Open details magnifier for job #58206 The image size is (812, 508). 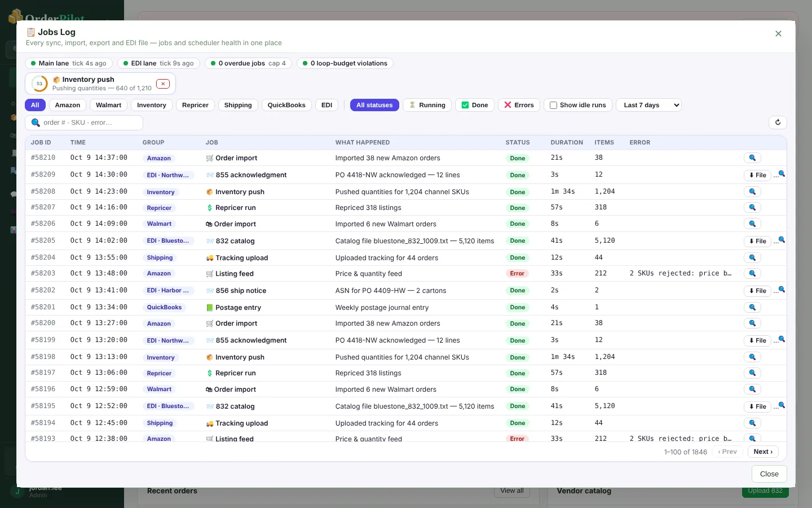[x=752, y=224]
